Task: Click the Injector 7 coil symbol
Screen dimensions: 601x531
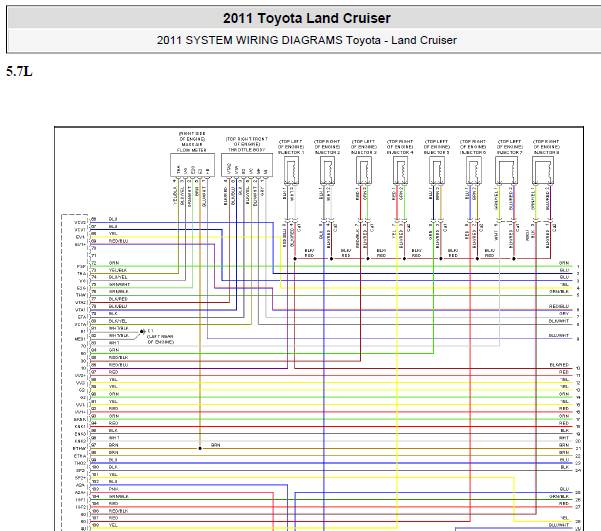Action: pyautogui.click(x=506, y=171)
